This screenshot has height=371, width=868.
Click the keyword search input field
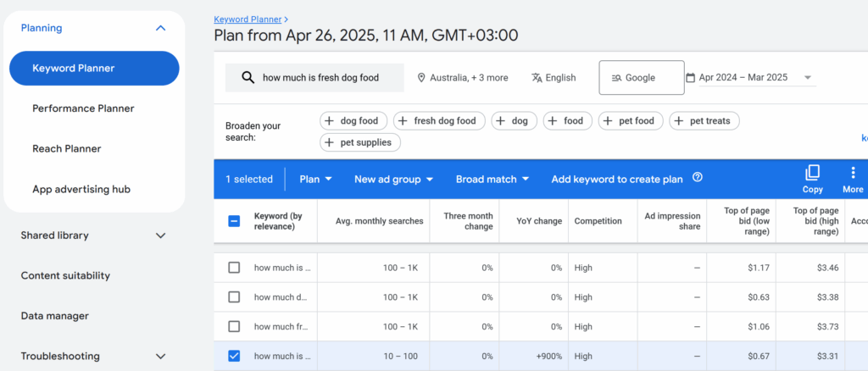(x=314, y=77)
